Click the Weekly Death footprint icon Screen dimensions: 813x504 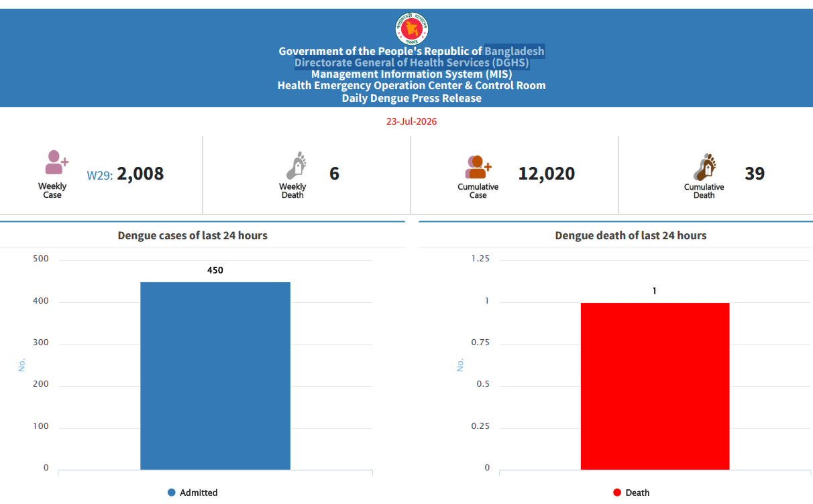coord(296,166)
